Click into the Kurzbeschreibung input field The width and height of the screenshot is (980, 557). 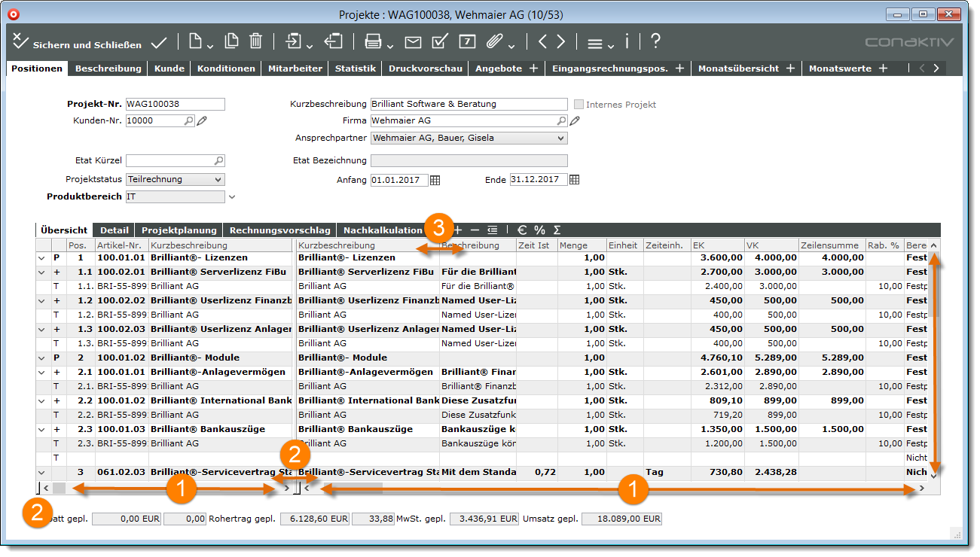click(469, 105)
